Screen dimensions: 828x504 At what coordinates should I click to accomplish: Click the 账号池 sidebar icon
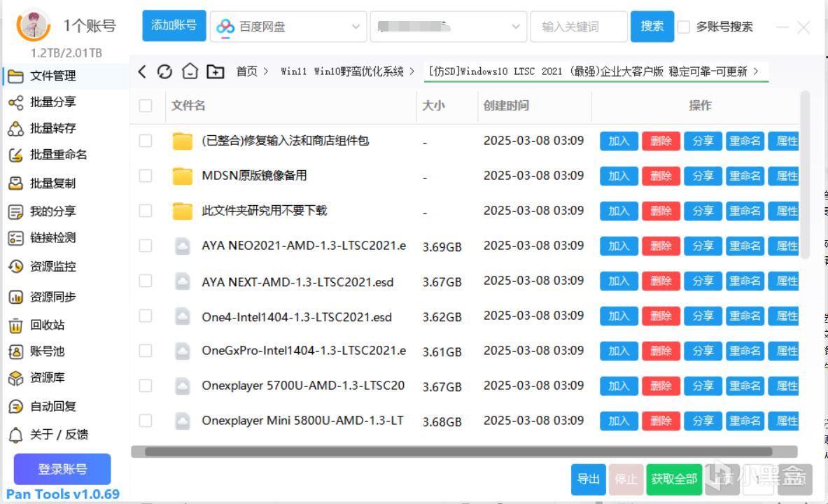click(x=16, y=351)
